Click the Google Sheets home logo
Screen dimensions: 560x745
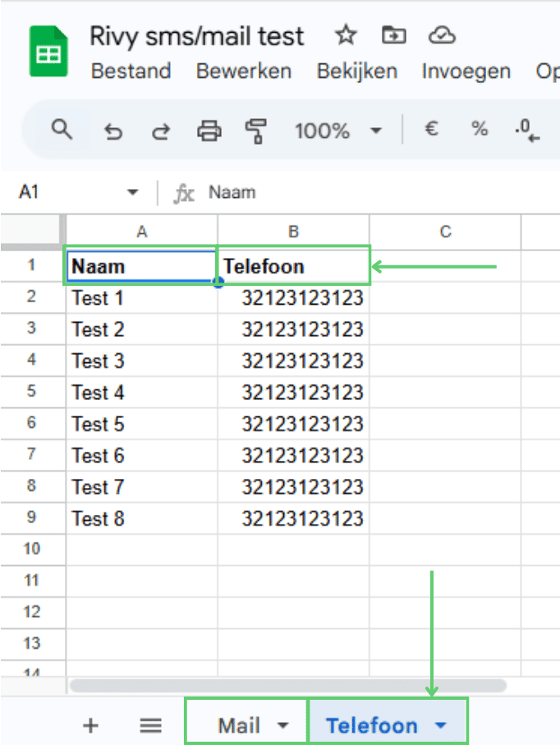48,52
